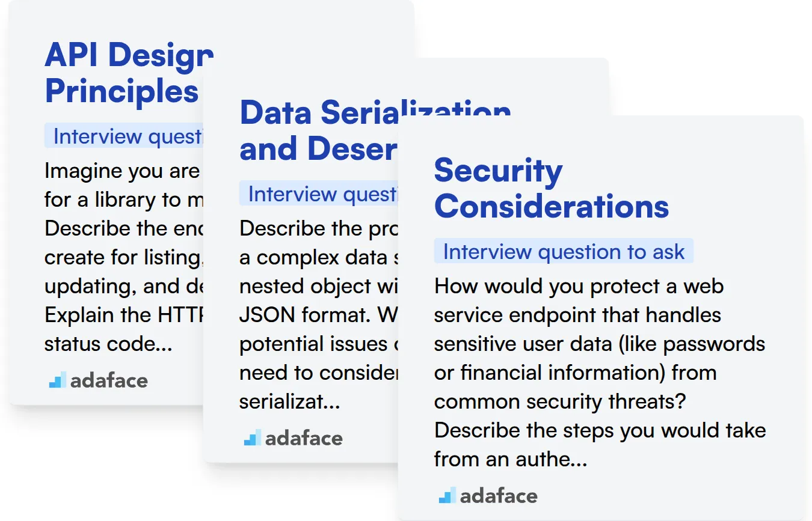This screenshot has width=812, height=521.
Task: Click the Interview question tag on API Design card
Action: [125, 136]
